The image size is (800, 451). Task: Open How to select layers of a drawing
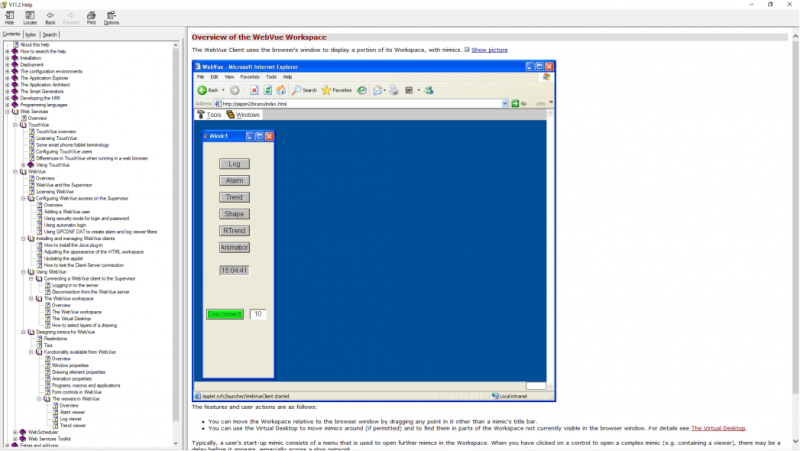pyautogui.click(x=84, y=325)
